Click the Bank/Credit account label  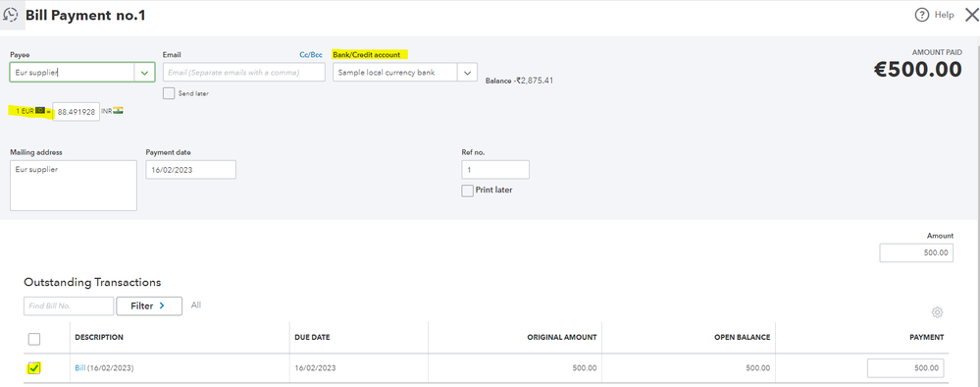pyautogui.click(x=367, y=55)
